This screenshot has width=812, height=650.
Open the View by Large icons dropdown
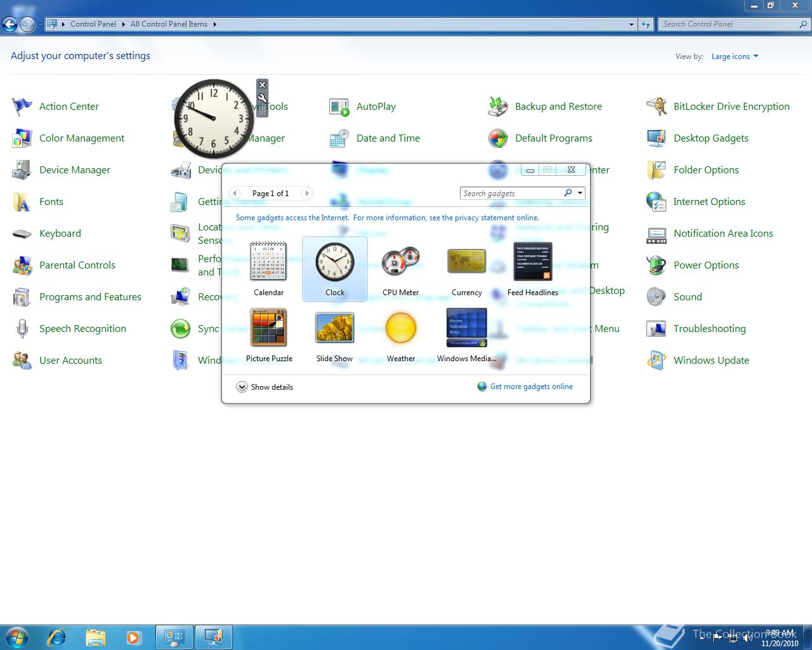tap(735, 56)
